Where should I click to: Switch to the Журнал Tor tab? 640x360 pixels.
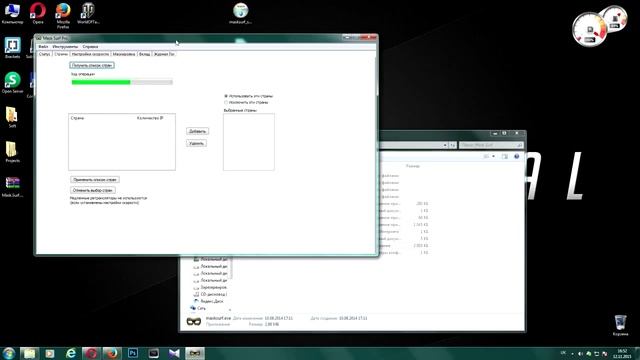click(164, 54)
